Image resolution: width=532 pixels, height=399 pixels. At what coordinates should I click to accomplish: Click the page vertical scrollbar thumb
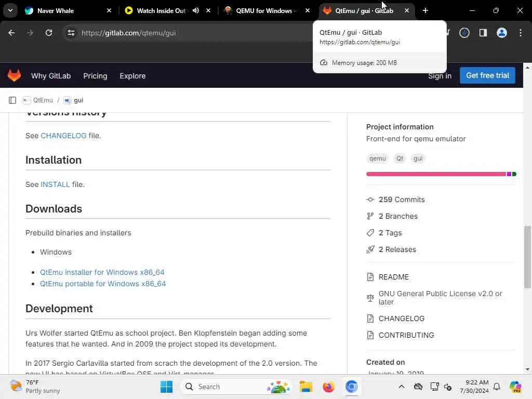click(x=527, y=257)
